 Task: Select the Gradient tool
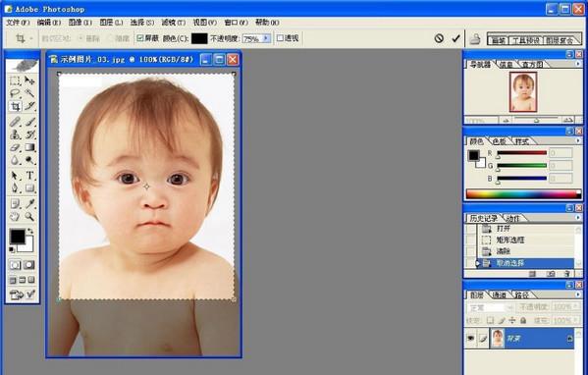click(x=29, y=147)
